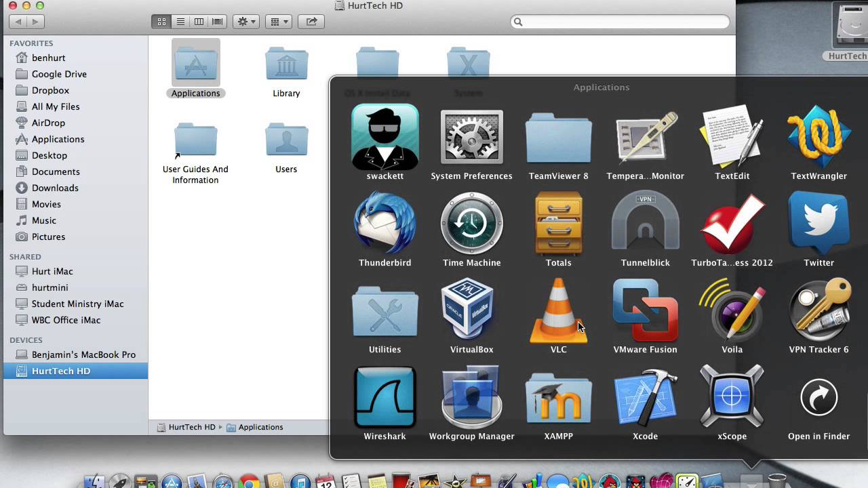
Task: Click Applications in path bar
Action: pyautogui.click(x=254, y=427)
